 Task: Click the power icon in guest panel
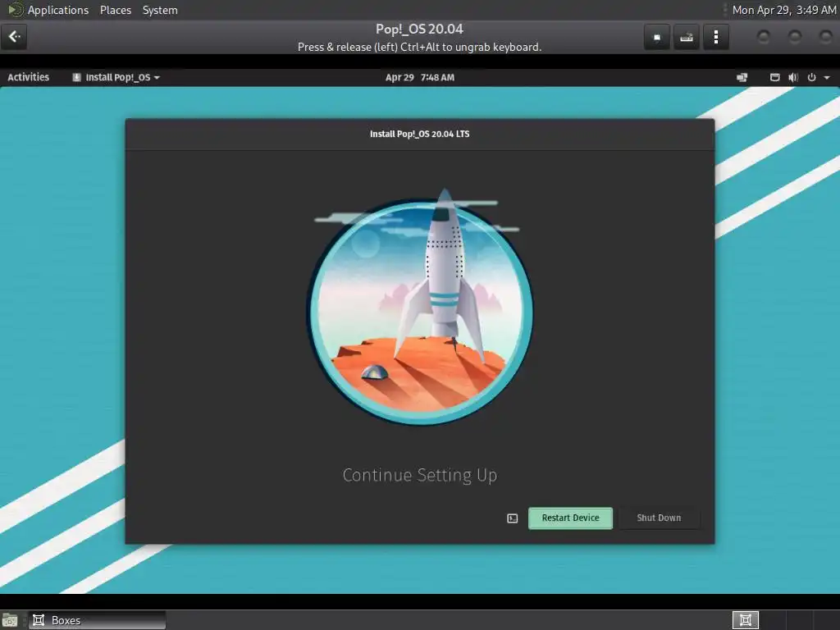tap(811, 77)
